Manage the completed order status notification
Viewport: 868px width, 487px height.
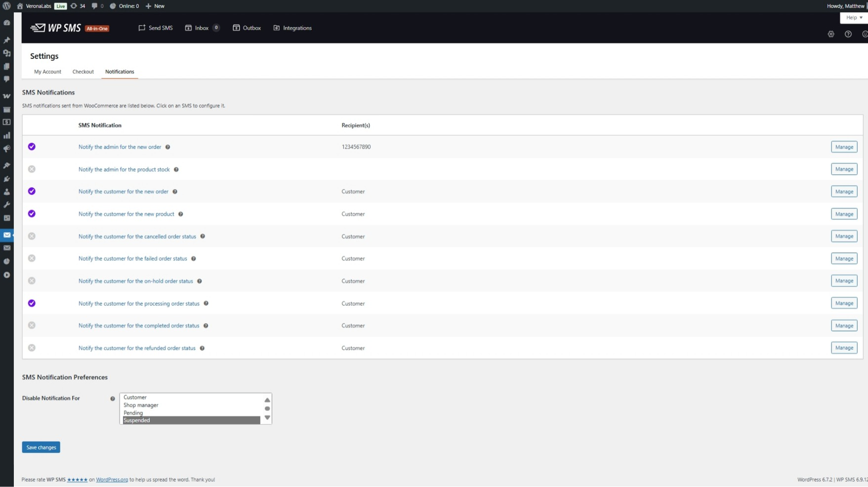pos(844,326)
